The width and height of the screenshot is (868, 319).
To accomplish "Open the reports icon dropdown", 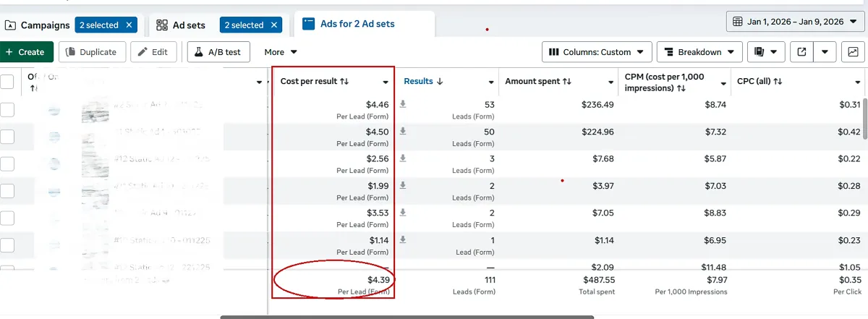I will 766,52.
